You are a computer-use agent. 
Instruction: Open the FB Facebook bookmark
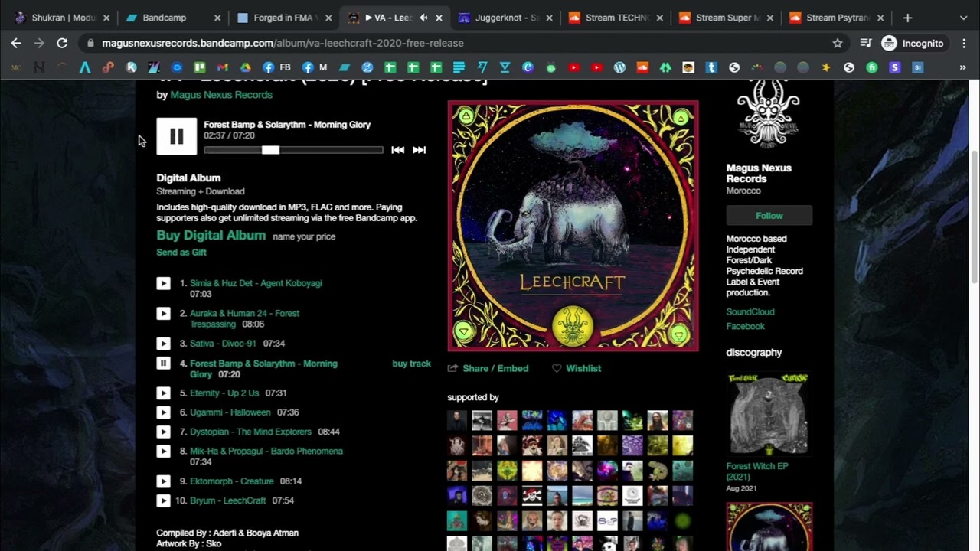pos(276,67)
